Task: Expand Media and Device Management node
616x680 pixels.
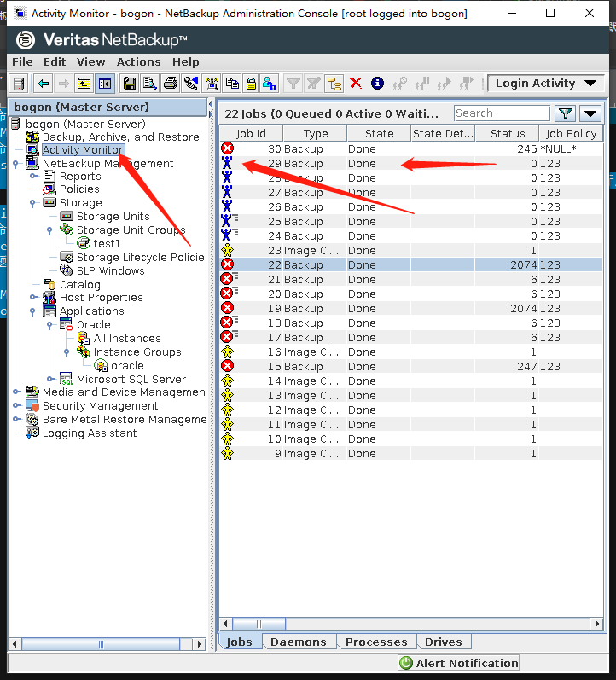Action: (16, 392)
